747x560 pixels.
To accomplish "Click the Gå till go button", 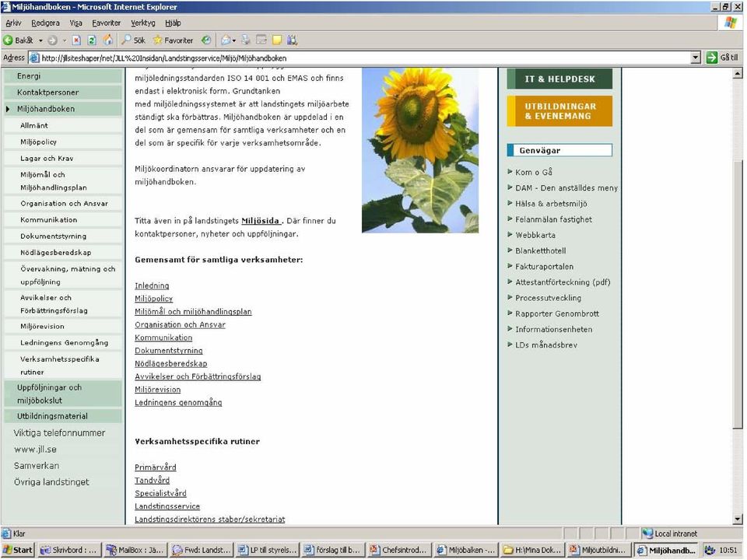I will tap(723, 58).
